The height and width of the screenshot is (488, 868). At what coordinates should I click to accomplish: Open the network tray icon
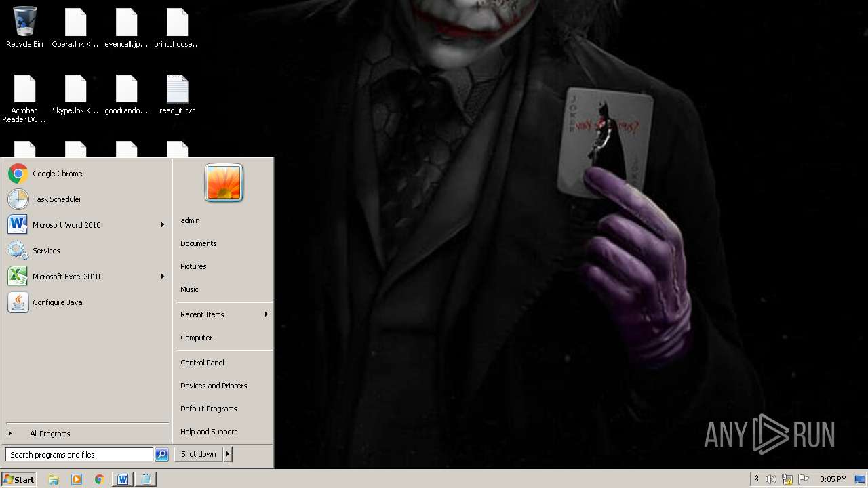pyautogui.click(x=787, y=479)
